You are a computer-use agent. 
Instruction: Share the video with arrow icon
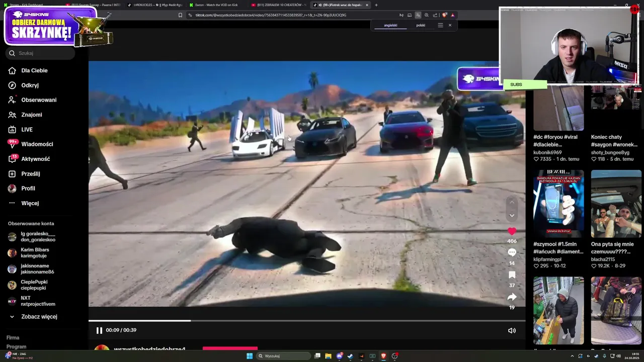click(512, 297)
